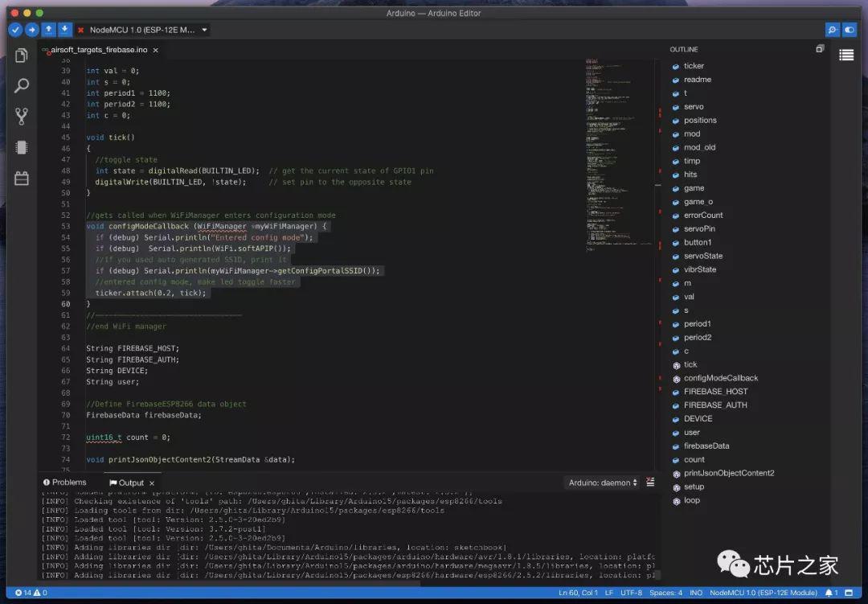Open the Search magnifier in activity bar
This screenshot has width=868, height=604.
pyautogui.click(x=22, y=86)
